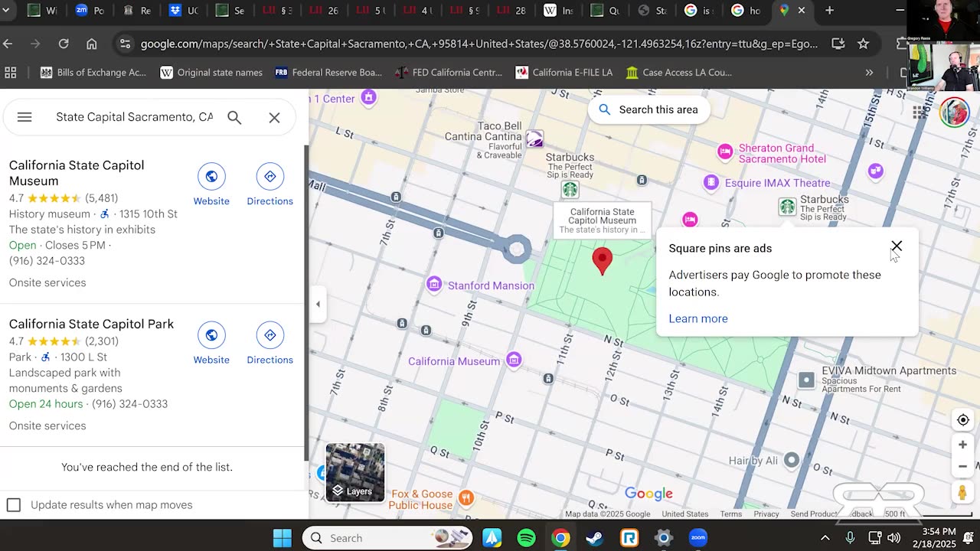Close the active Google Maps tab

(x=802, y=11)
